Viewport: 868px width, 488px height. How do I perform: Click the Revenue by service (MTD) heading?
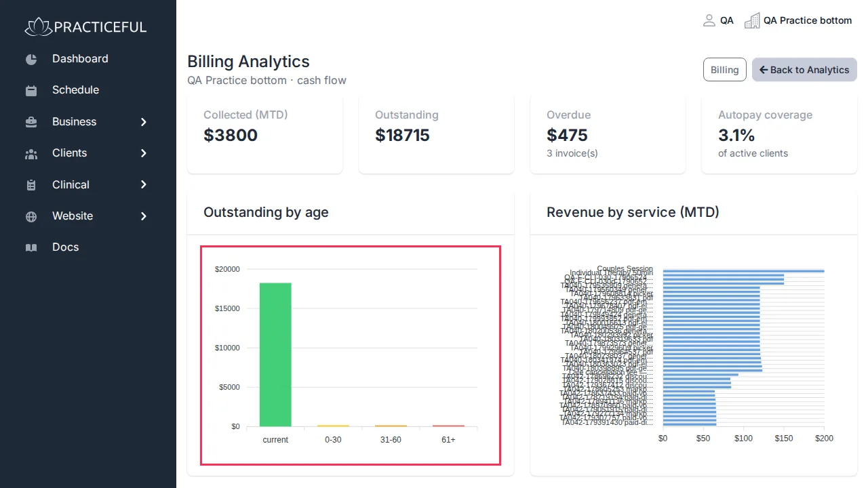(633, 212)
